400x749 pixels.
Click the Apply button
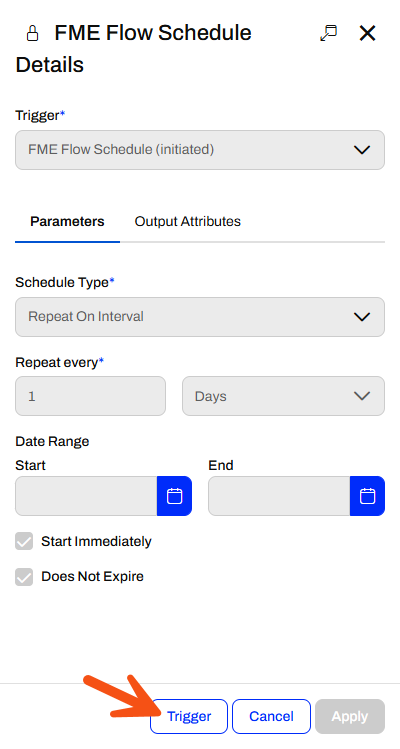pos(350,717)
